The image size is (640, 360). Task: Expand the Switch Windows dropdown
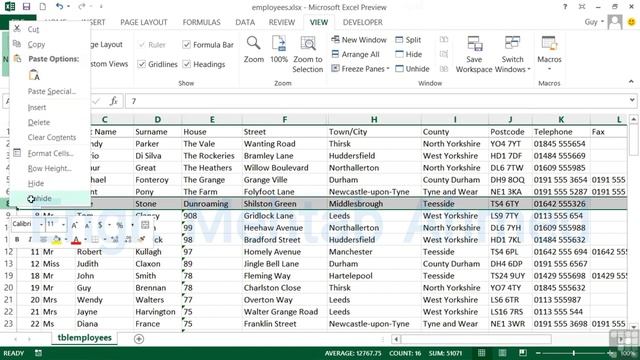[529, 69]
